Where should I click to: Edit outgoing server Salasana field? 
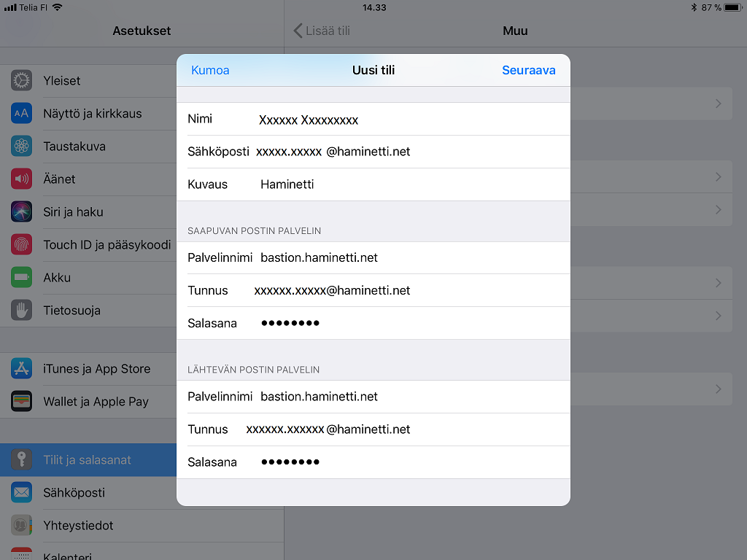coord(373,462)
